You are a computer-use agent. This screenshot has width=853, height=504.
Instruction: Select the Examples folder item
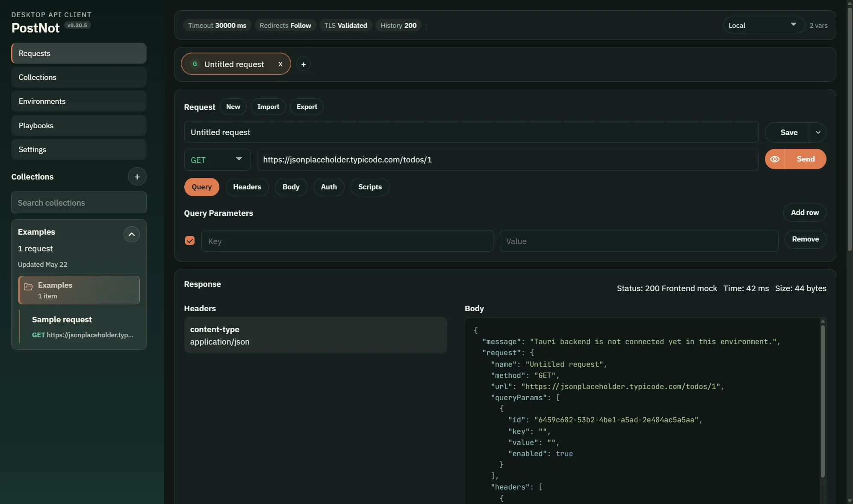79,290
